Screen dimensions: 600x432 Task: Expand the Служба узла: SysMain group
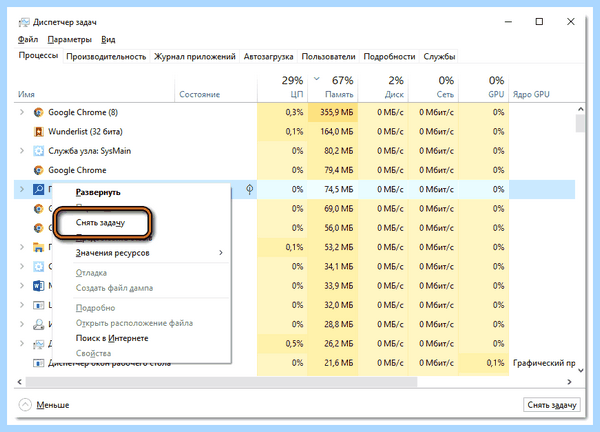point(22,151)
